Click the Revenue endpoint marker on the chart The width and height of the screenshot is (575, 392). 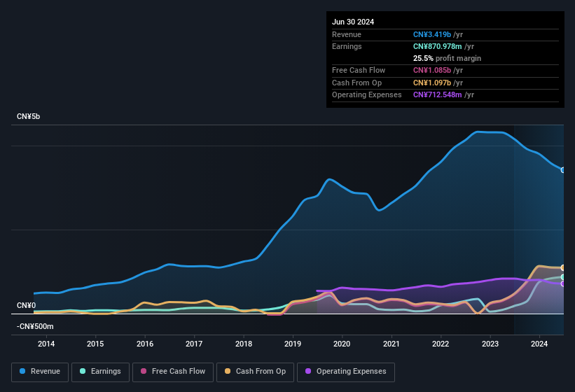pos(563,170)
